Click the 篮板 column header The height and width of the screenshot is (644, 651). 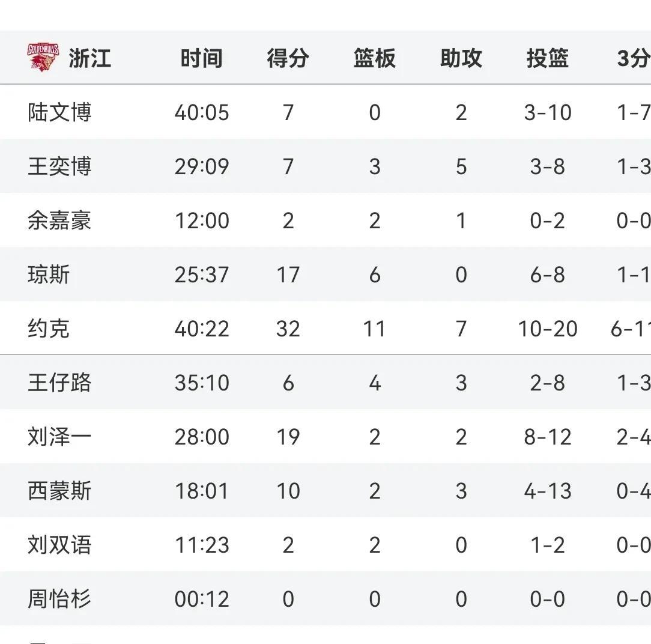coord(374,59)
